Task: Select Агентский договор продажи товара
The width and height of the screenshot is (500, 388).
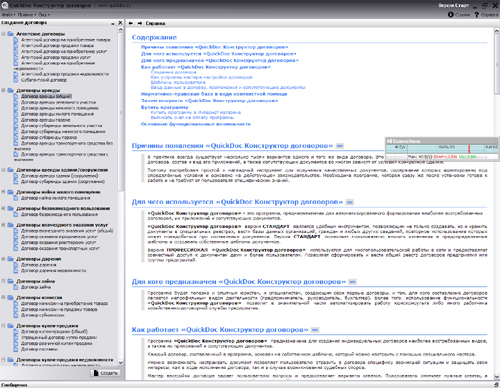Action: (57, 46)
